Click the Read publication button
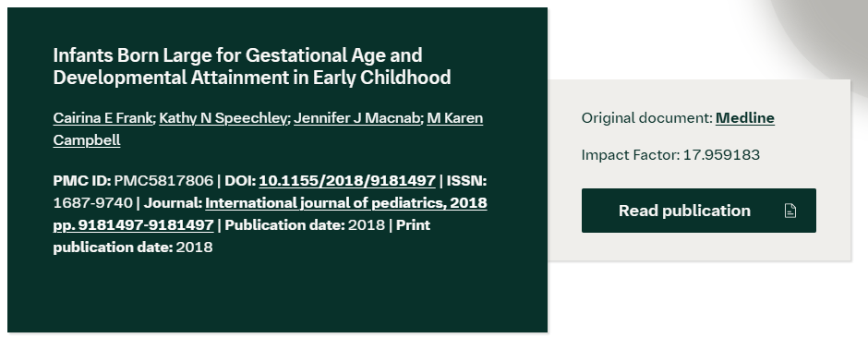Image resolution: width=868 pixels, height=338 pixels. tap(699, 211)
